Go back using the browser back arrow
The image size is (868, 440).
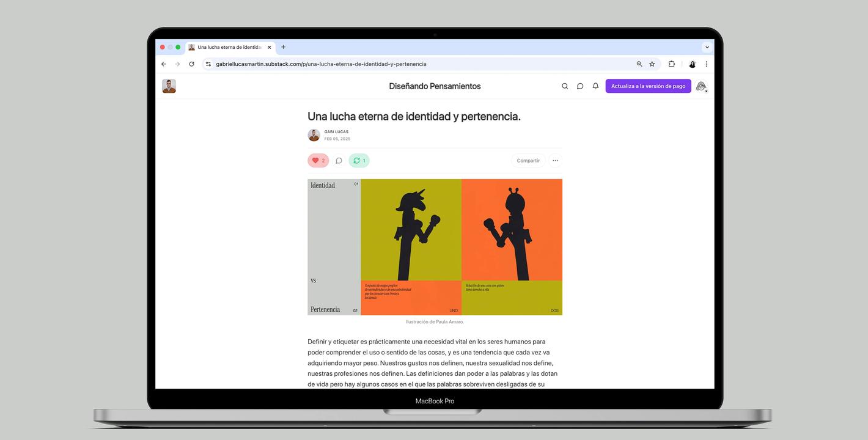pos(164,64)
